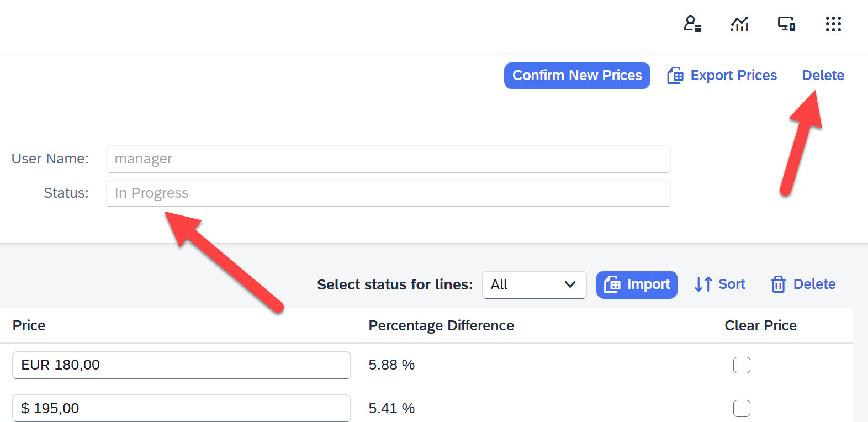Click the chevron arrow in the All combo box
Screen dimensions: 868x422
pyautogui.click(x=570, y=284)
